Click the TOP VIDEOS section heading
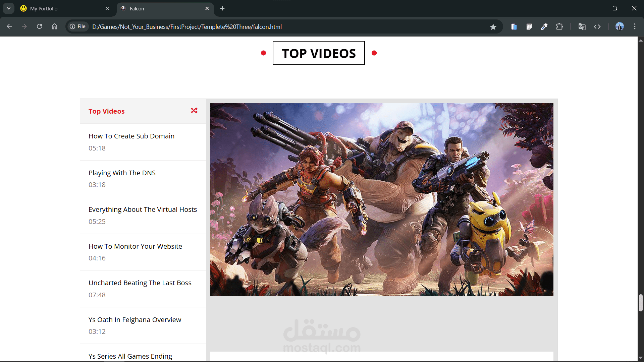644x362 pixels. tap(319, 53)
